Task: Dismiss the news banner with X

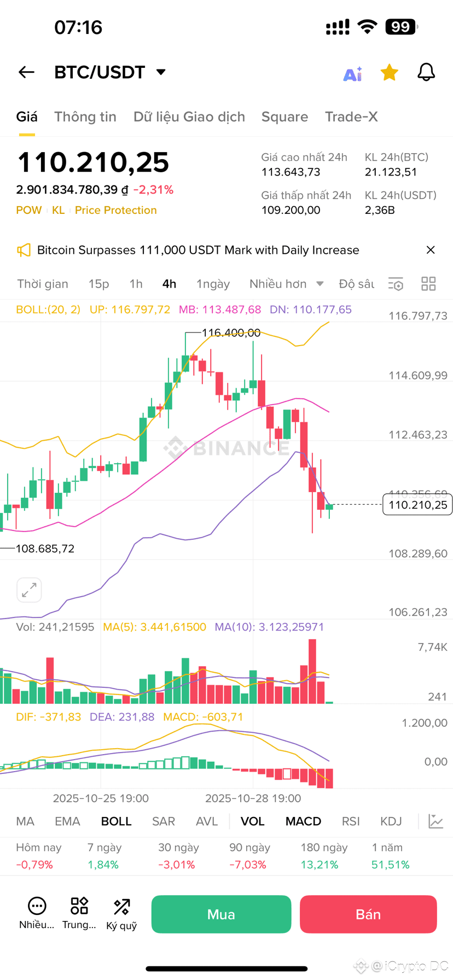Action: 431,250
